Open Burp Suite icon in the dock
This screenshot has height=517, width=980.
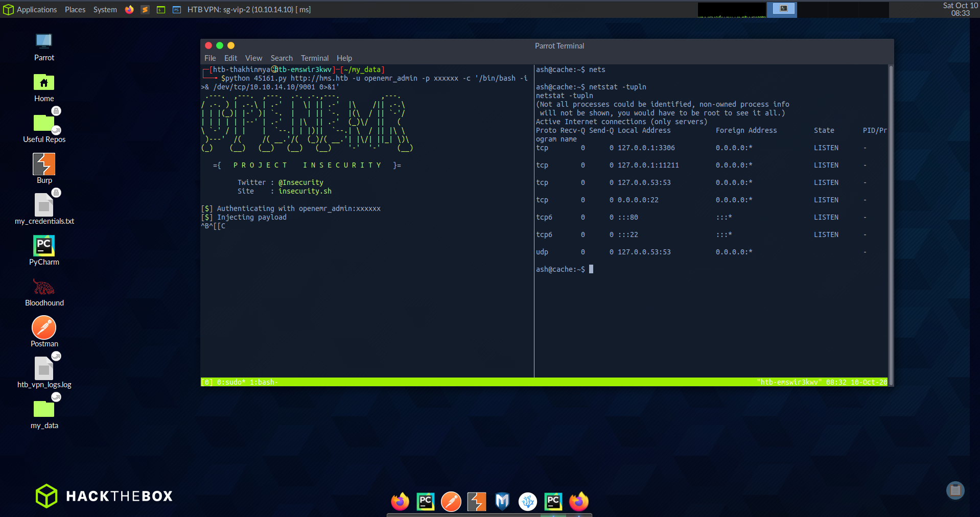coord(477,502)
